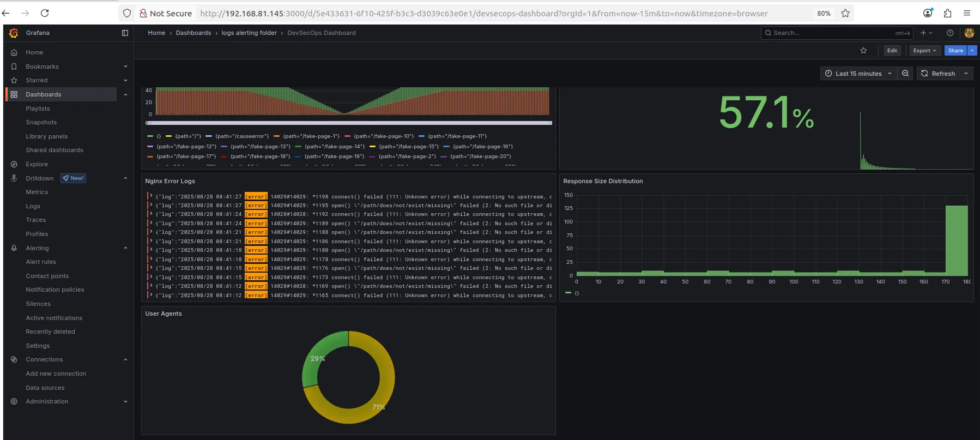Click the browser forward arrow
The height and width of the screenshot is (440, 980).
(25, 13)
